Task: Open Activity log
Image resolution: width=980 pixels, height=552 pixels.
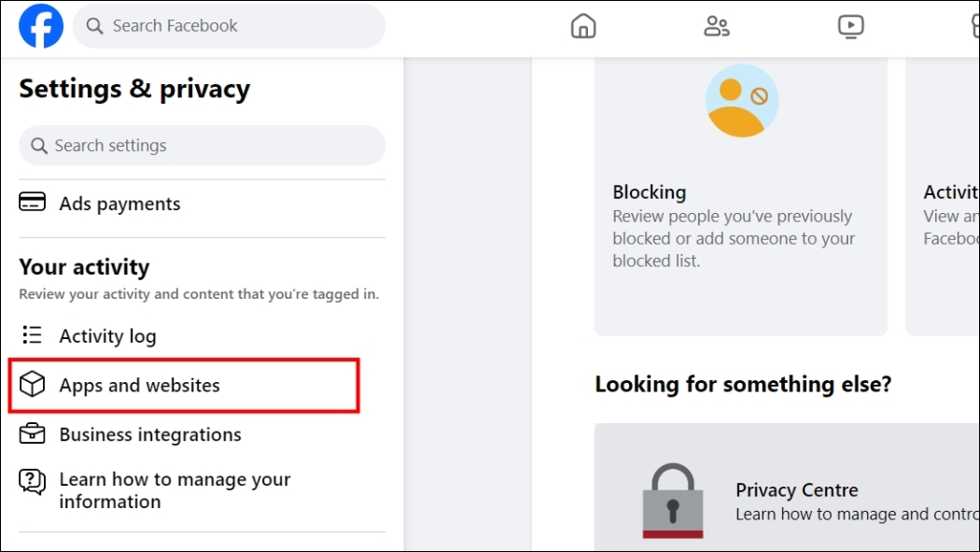Action: pyautogui.click(x=107, y=335)
